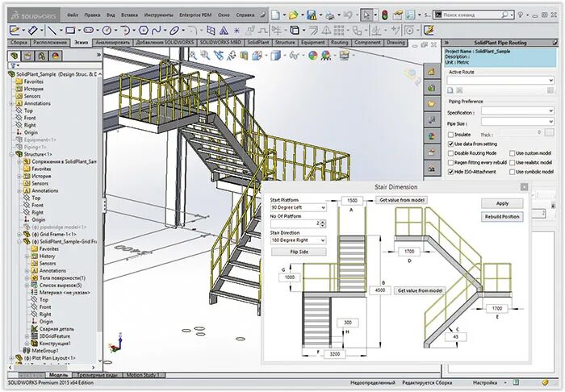Click the Flip Side button
This screenshot has width=565, height=392.
point(299,252)
